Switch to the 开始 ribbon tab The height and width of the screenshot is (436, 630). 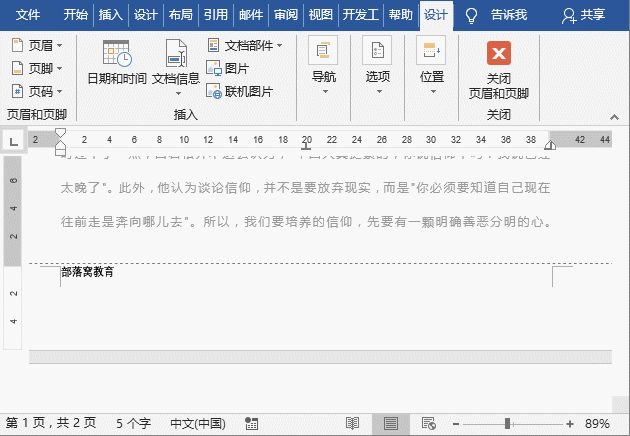tap(76, 15)
